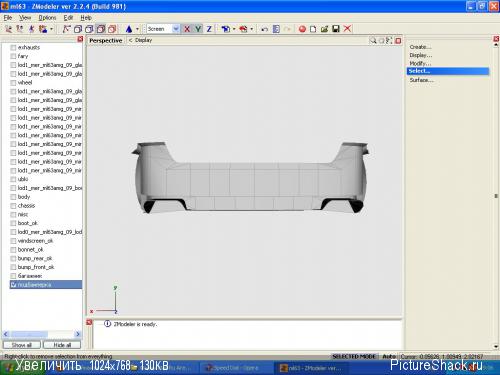Viewport: 500px width, 375px height.
Task: Toggle X axis constraint
Action: 187,29
